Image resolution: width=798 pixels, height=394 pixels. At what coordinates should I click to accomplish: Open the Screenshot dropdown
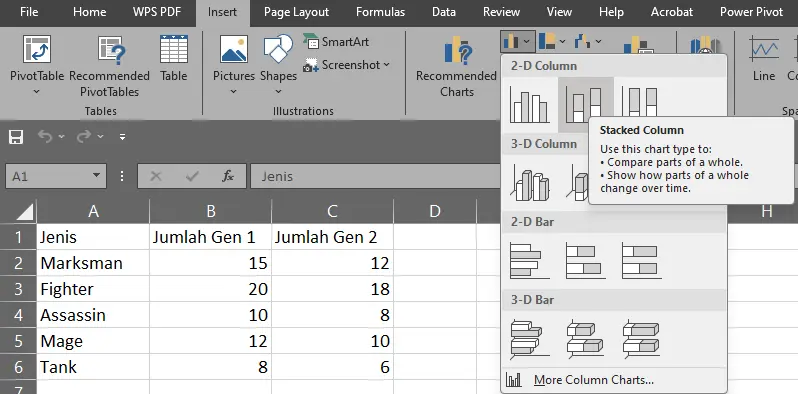[x=346, y=65]
